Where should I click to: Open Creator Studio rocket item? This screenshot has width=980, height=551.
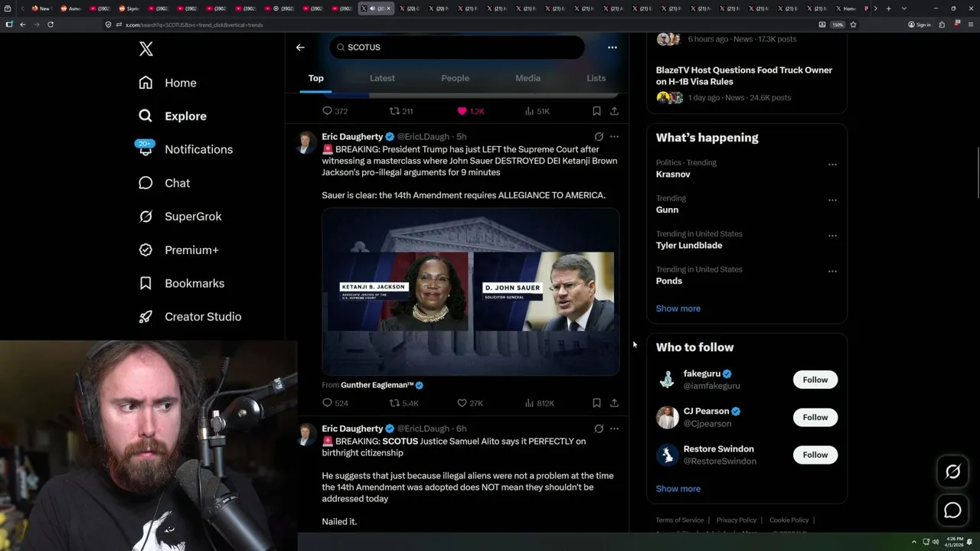click(190, 317)
